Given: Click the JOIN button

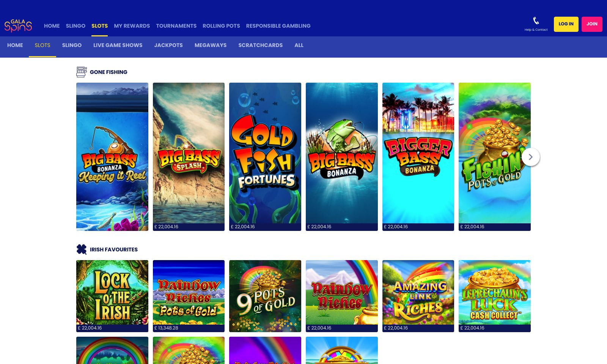Looking at the screenshot, I should coord(592,24).
